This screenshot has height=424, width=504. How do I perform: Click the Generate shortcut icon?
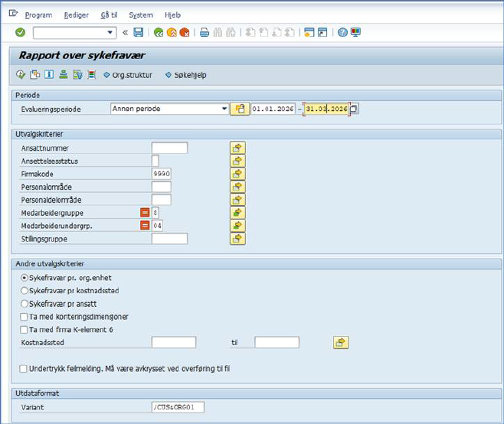[x=322, y=32]
